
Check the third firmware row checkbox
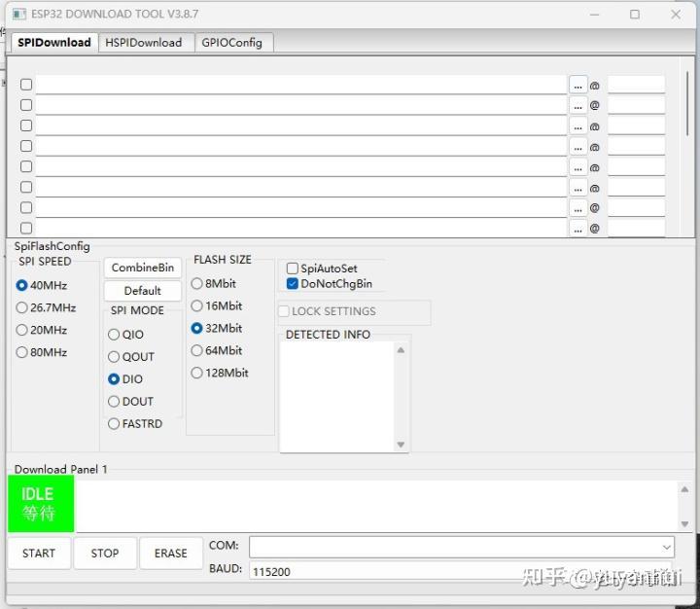click(26, 125)
